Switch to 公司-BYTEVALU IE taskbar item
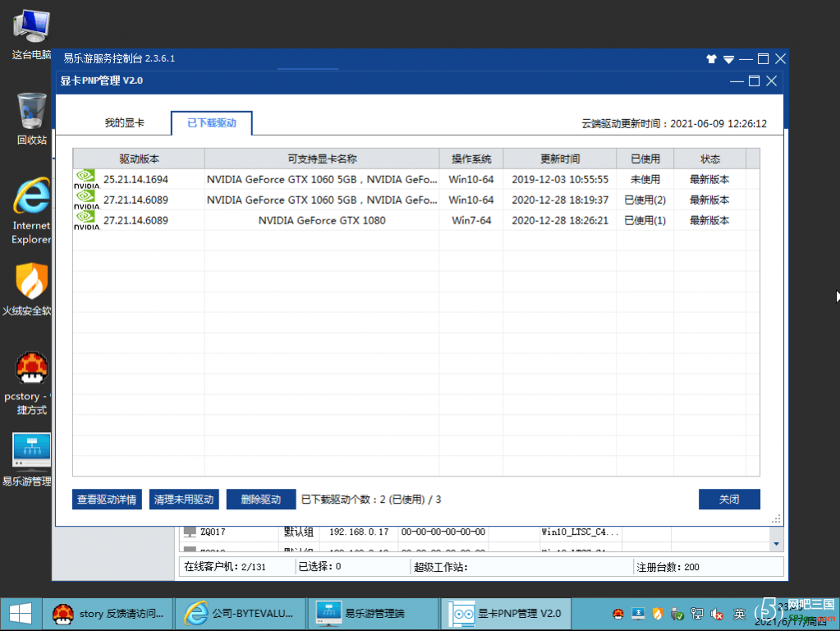840x631 pixels. 240,614
